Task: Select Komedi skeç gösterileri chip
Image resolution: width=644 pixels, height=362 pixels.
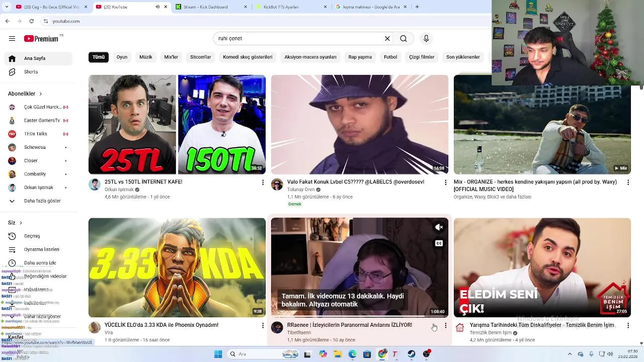Action: point(248,57)
